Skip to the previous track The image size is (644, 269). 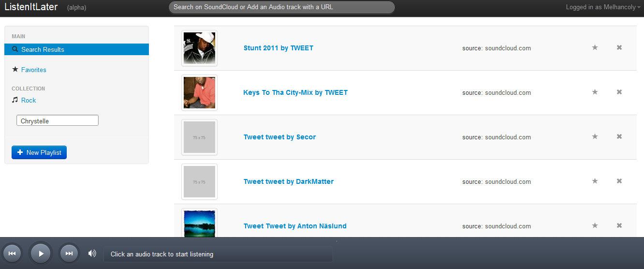12,254
